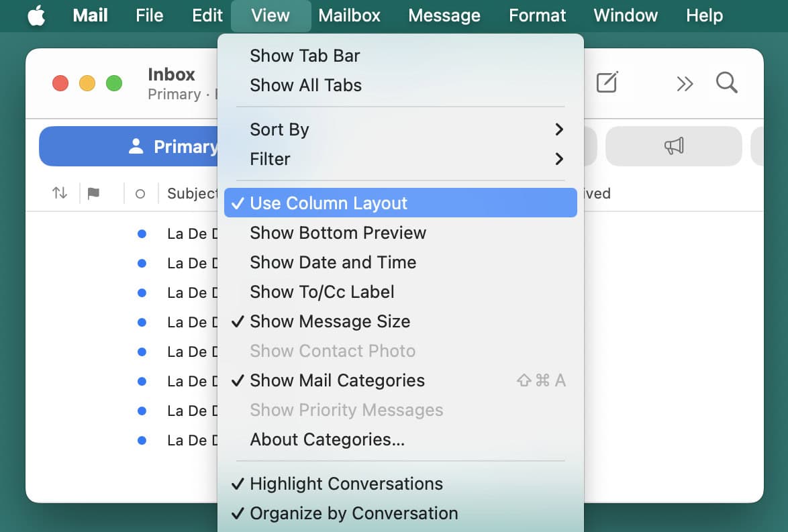Open the Message menu

point(444,15)
